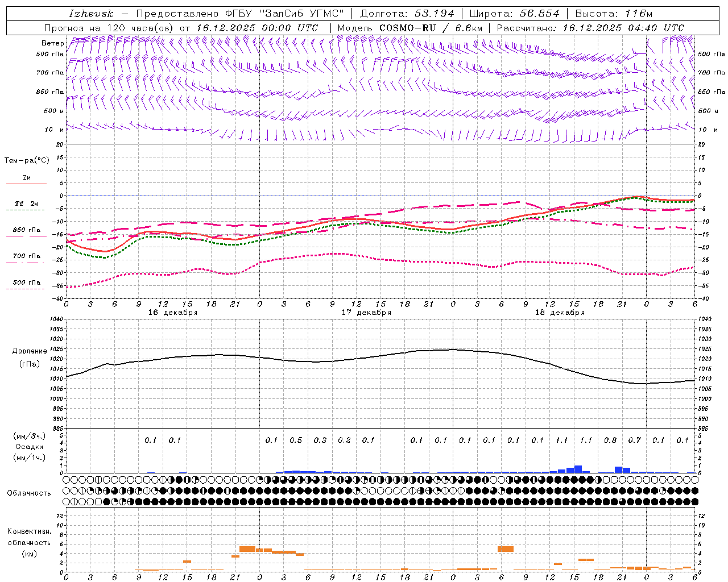
Task: Click the "700 гПа" temperature legend entry
Action: point(26,256)
